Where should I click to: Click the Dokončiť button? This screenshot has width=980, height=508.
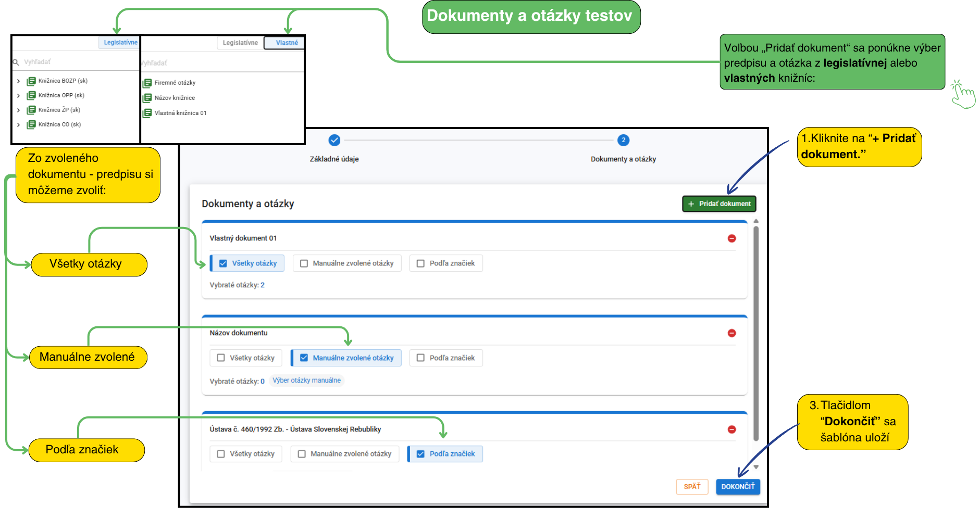(738, 487)
